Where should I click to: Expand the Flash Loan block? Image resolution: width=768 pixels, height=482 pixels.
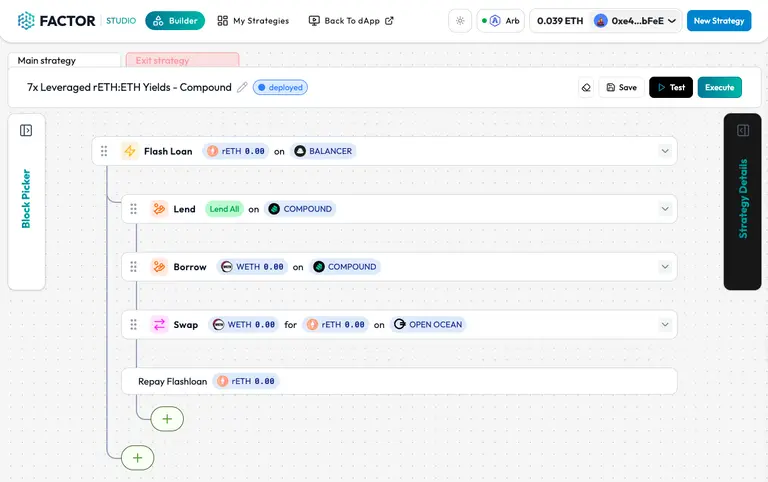[x=665, y=151]
